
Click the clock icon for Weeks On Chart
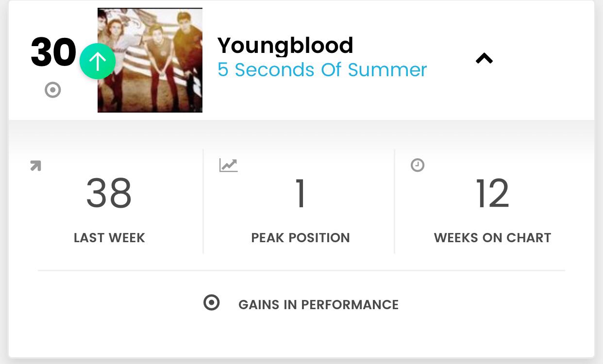click(x=418, y=165)
